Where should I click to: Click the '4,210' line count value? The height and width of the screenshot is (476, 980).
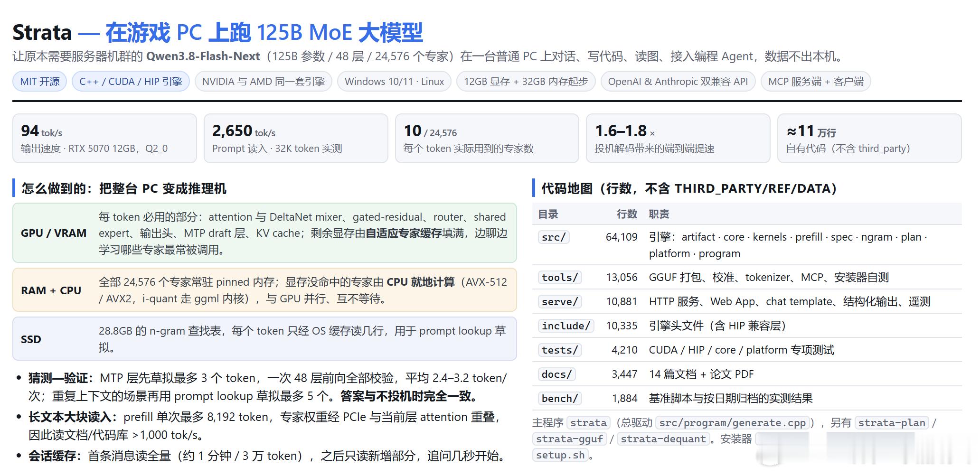[624, 350]
